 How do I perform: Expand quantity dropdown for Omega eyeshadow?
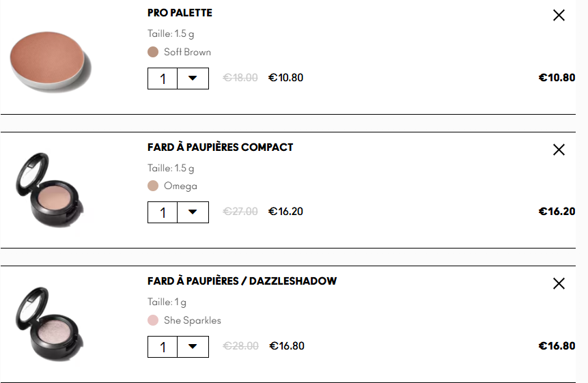click(x=193, y=212)
